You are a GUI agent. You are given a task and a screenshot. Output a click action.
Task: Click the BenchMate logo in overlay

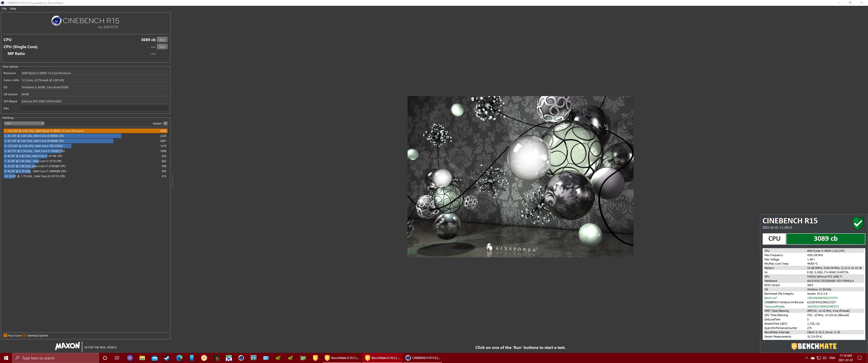pyautogui.click(x=814, y=346)
